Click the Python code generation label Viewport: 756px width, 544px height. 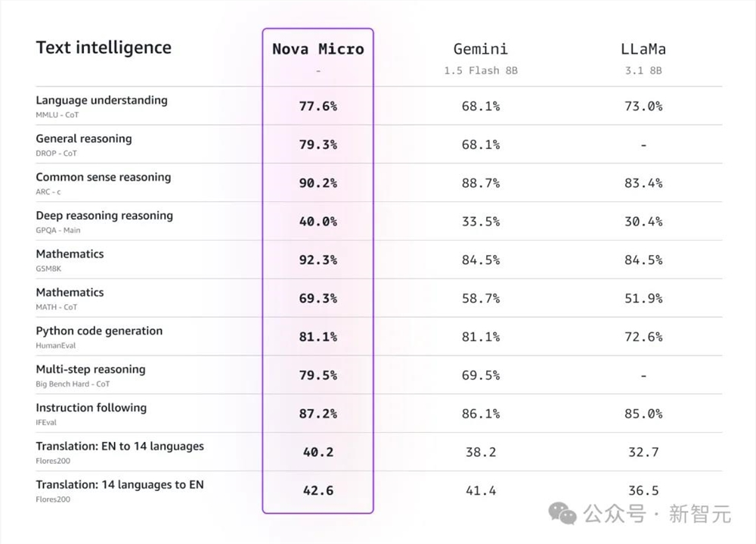click(99, 331)
